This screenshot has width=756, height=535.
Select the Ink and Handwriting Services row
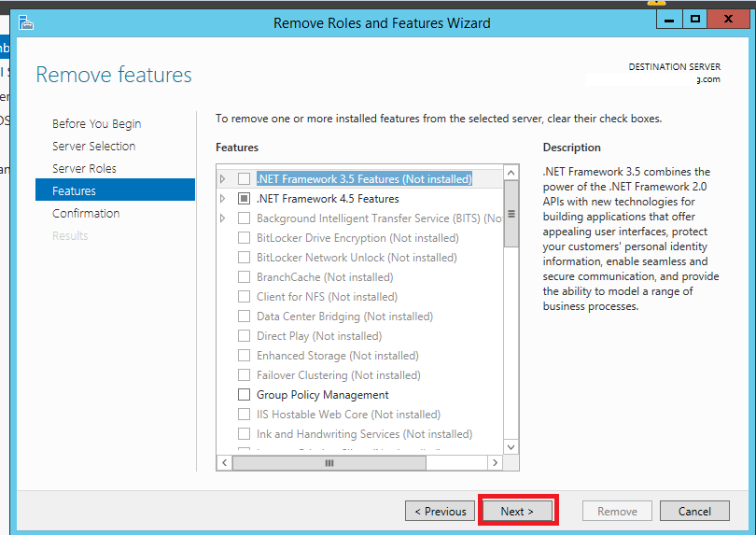pos(365,433)
